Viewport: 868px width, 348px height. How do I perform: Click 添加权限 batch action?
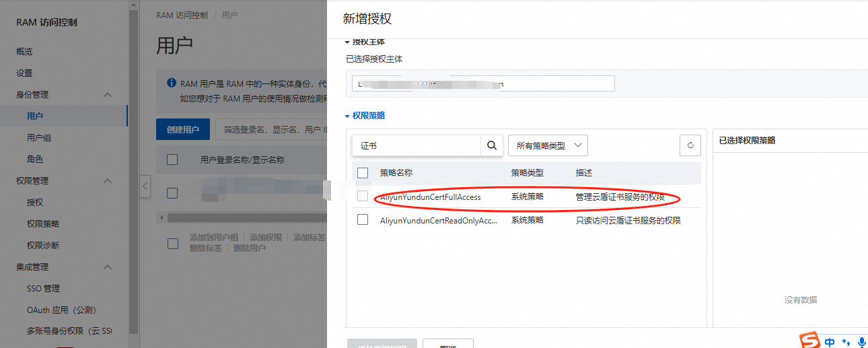266,238
